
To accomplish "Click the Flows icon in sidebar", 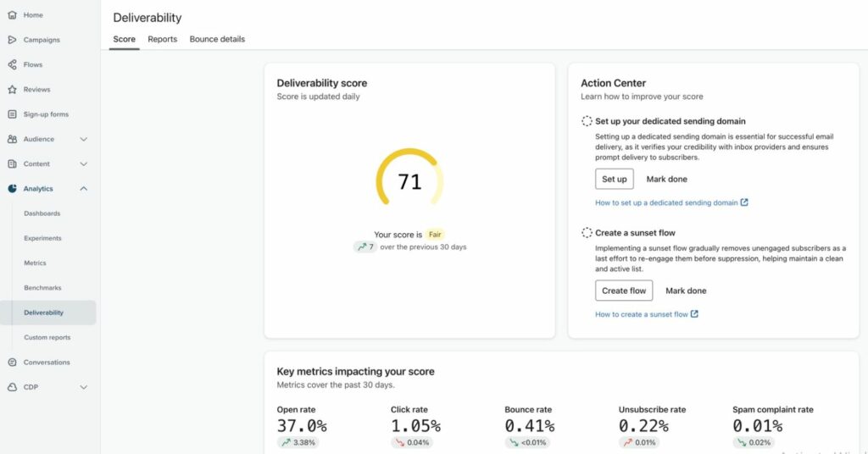I will coord(12,64).
